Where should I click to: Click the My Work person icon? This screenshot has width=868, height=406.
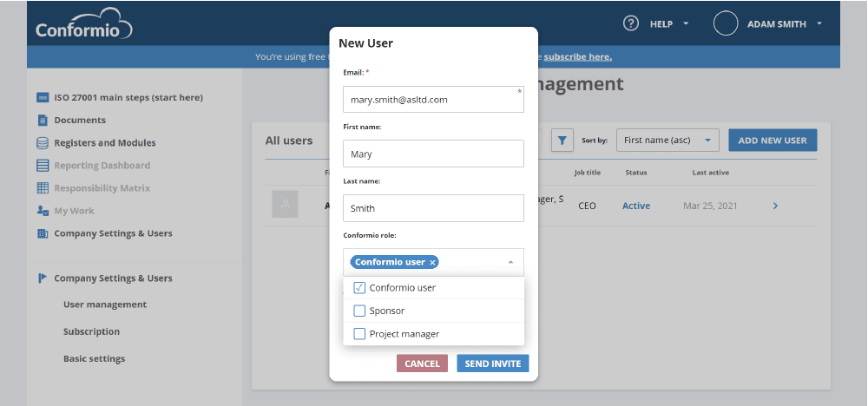(43, 211)
